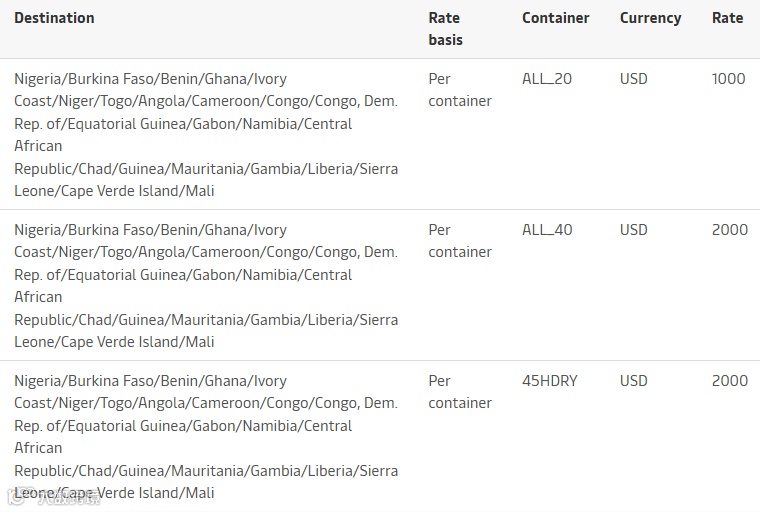Click USD in the 45HDRY row

(x=633, y=381)
